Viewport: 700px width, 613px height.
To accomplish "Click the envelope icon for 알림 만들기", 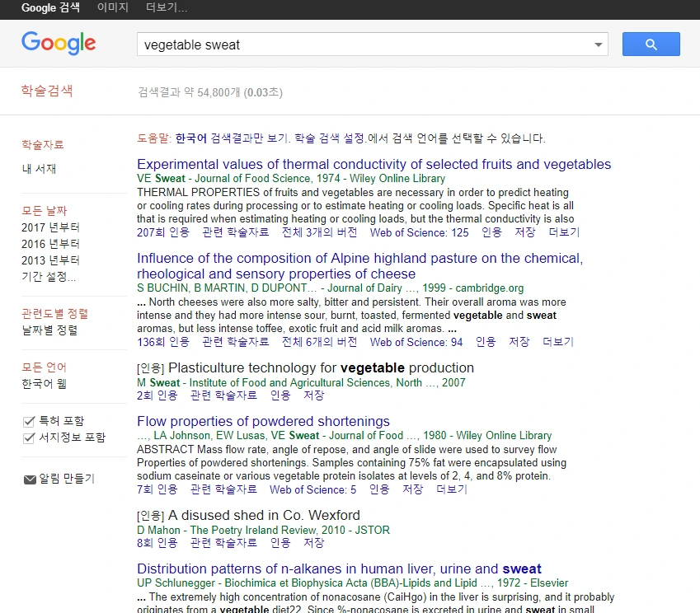I will coord(30,480).
